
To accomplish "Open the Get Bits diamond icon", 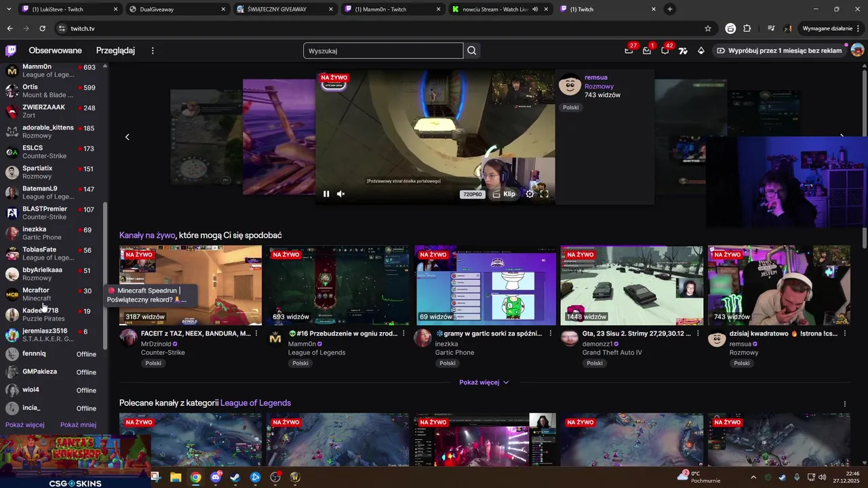I will [x=701, y=51].
